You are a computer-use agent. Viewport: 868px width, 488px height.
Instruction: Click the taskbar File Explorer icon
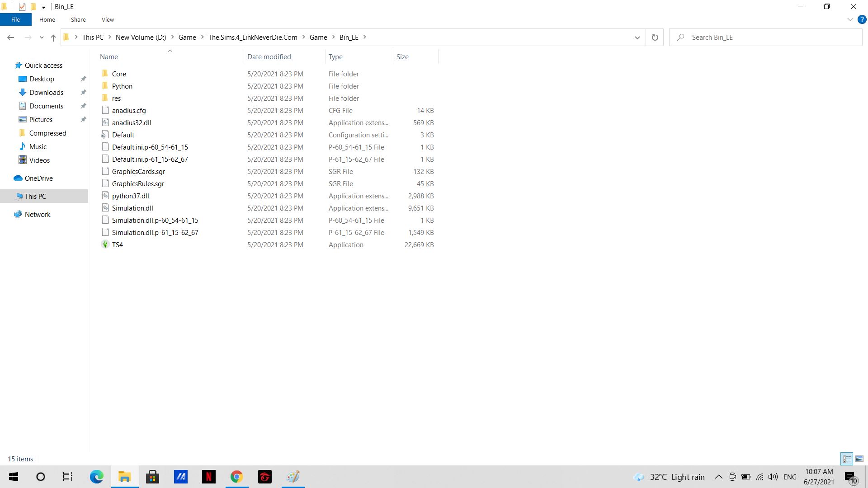pyautogui.click(x=125, y=477)
